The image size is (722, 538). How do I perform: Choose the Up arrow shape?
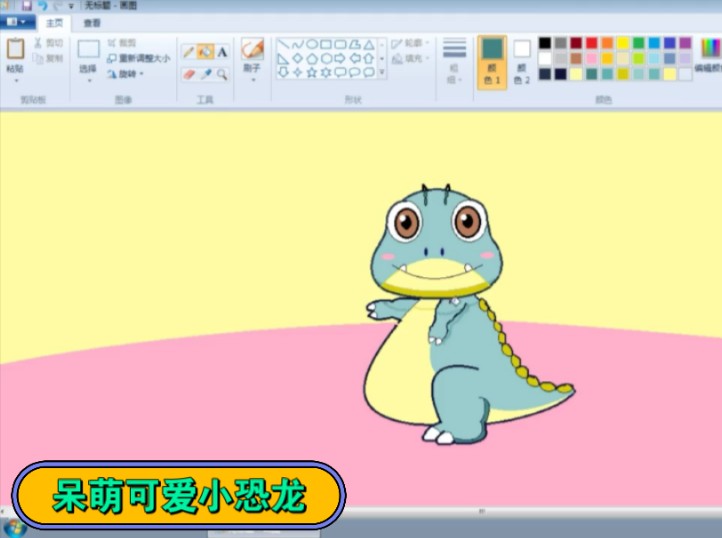(369, 58)
